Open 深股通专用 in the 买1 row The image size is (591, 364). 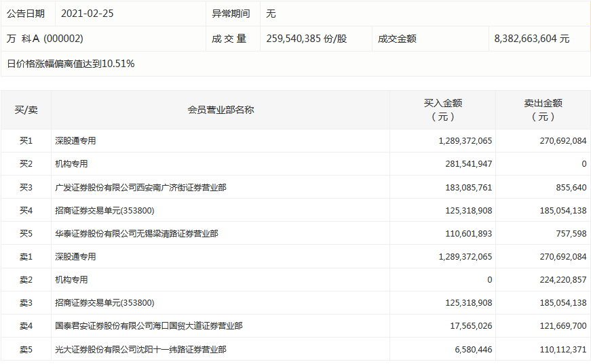click(75, 141)
